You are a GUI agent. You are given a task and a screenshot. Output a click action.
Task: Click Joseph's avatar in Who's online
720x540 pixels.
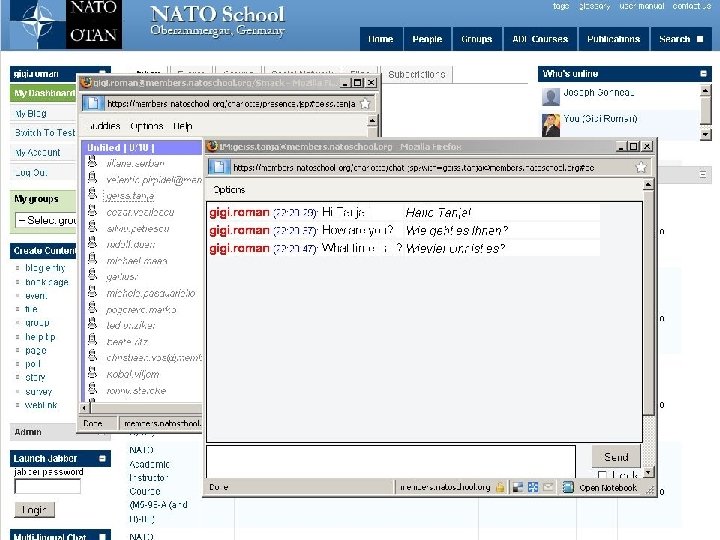(x=551, y=96)
